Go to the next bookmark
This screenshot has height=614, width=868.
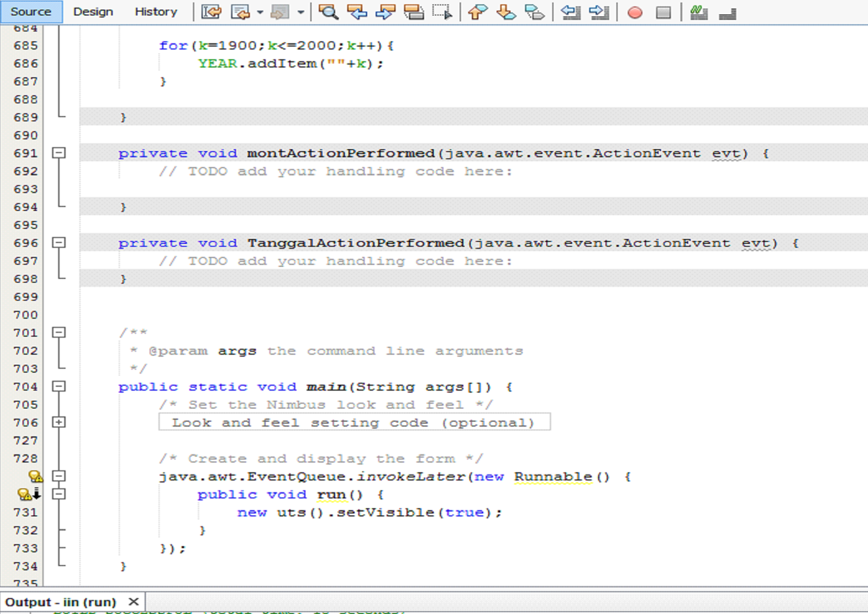click(506, 11)
